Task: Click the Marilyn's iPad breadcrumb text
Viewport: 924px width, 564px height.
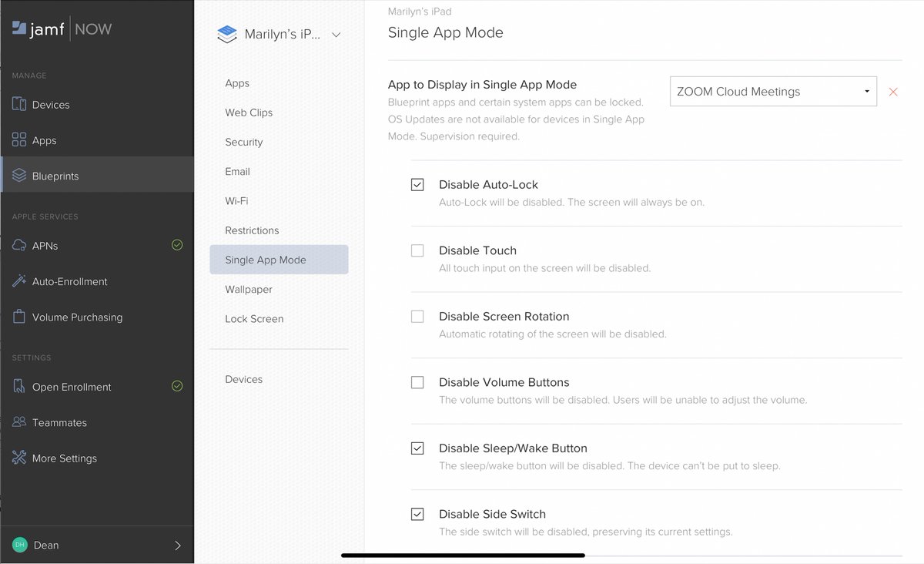Action: tap(420, 12)
